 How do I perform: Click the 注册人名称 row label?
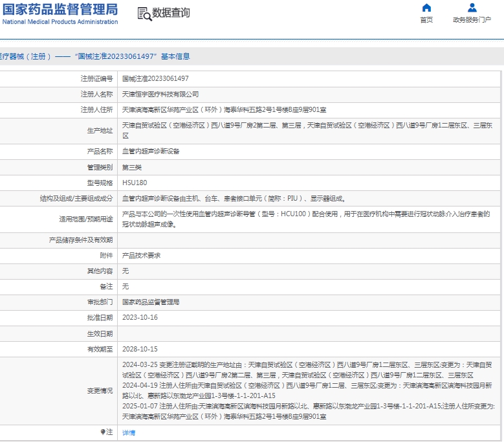96,95
